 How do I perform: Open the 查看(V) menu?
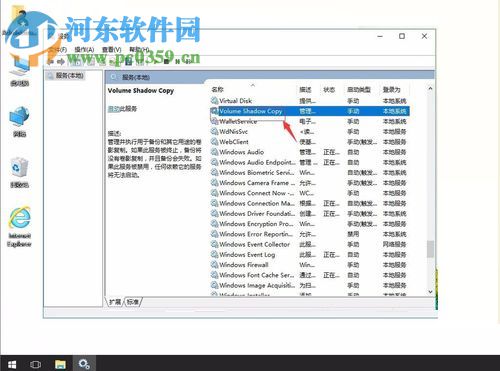111,50
